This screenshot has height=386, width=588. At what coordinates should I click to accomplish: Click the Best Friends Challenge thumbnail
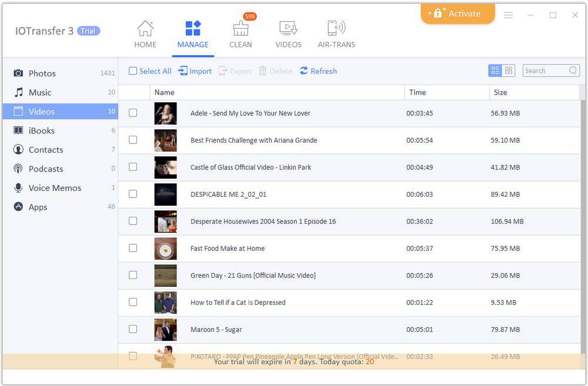tap(165, 140)
